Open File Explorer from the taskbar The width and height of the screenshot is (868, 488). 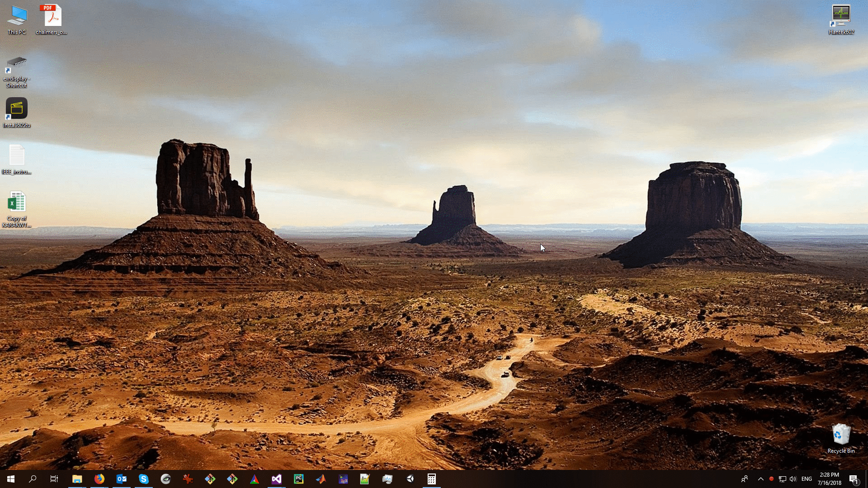[x=77, y=479]
